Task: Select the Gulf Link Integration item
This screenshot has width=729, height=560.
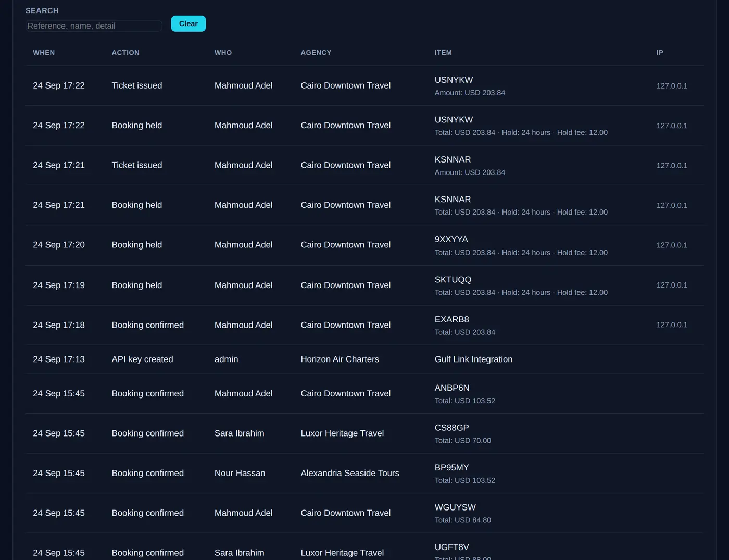Action: (x=473, y=359)
